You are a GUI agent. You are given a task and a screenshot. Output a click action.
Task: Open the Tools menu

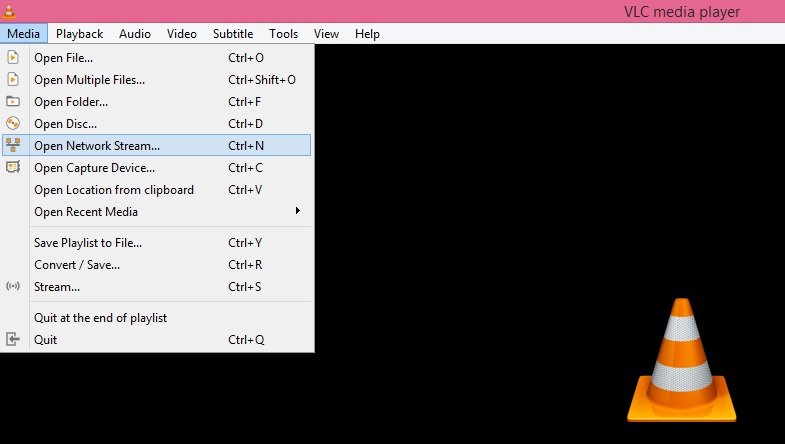(x=283, y=34)
